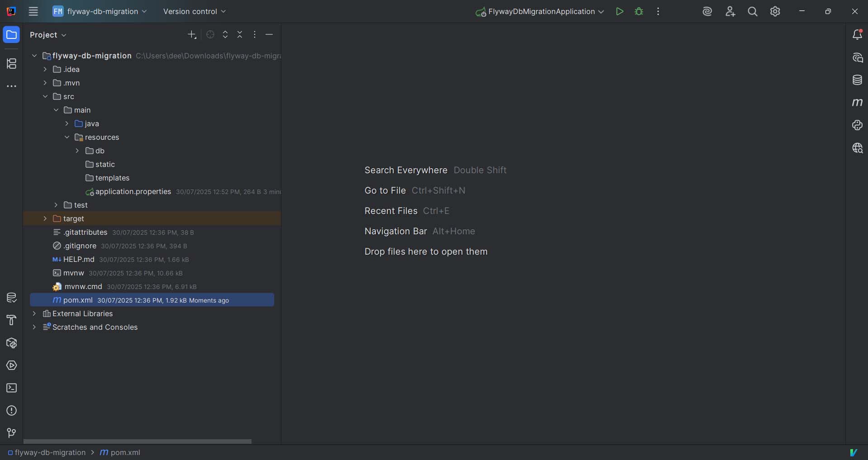Screen dimensions: 868x460
Task: Open the Version control dropdown
Action: point(194,11)
